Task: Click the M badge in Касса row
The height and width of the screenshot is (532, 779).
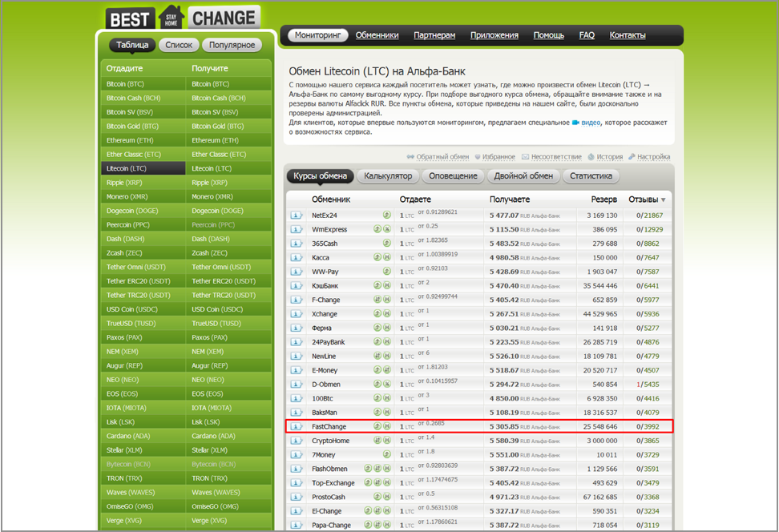Action: point(387,257)
